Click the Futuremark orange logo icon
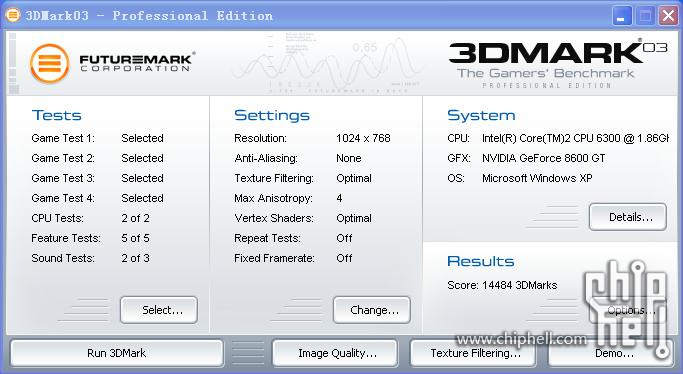 49,64
